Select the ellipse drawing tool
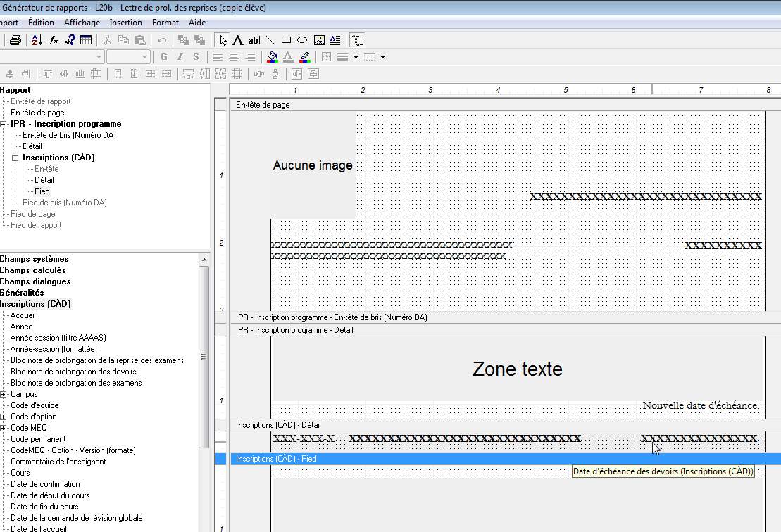Viewport: 781px width, 532px height. click(302, 40)
